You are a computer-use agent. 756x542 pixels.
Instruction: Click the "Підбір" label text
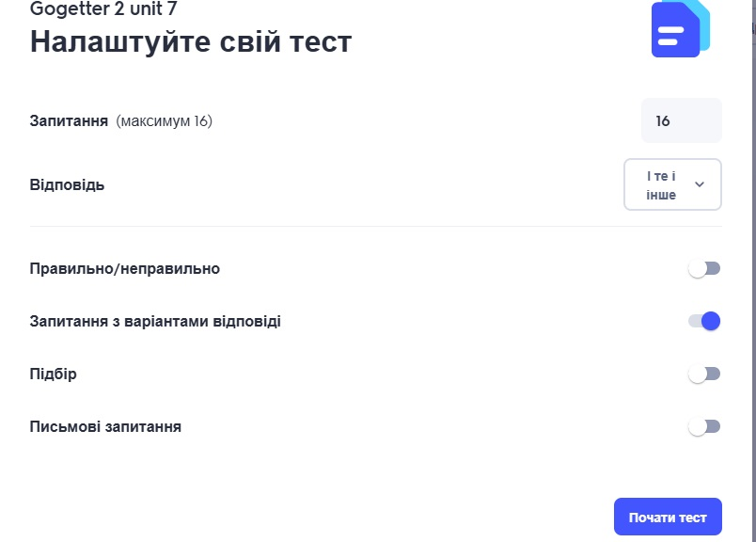(x=54, y=375)
